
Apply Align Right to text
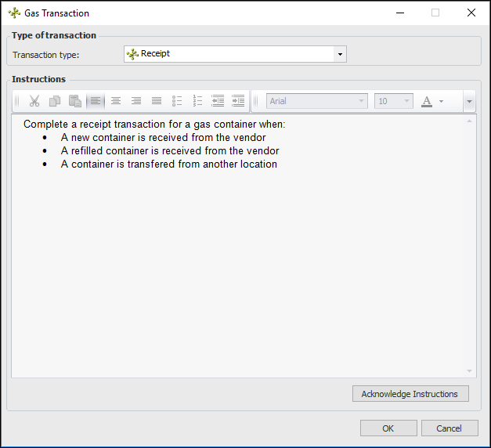(136, 101)
